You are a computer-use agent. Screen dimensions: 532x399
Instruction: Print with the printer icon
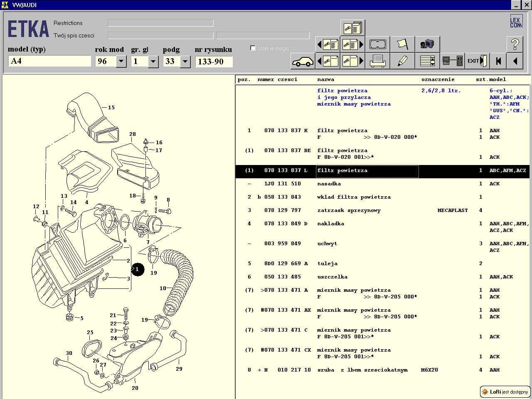tap(377, 61)
